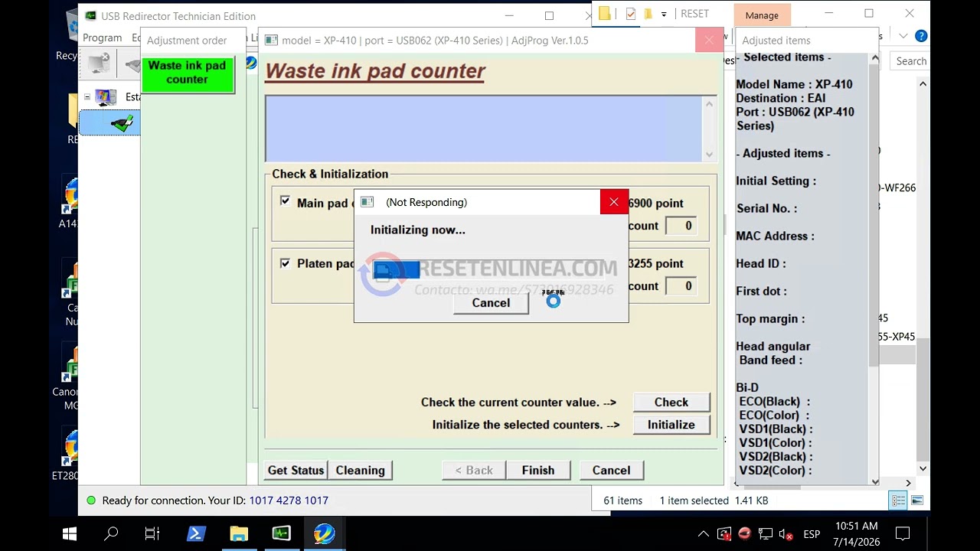980x551 pixels.
Task: Click Main pad counter count field
Action: coord(680,226)
